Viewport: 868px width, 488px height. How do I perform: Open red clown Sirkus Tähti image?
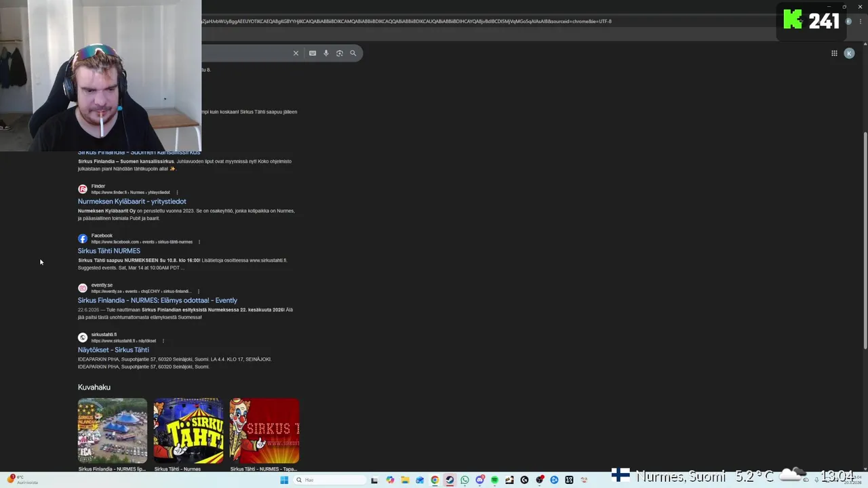(264, 430)
